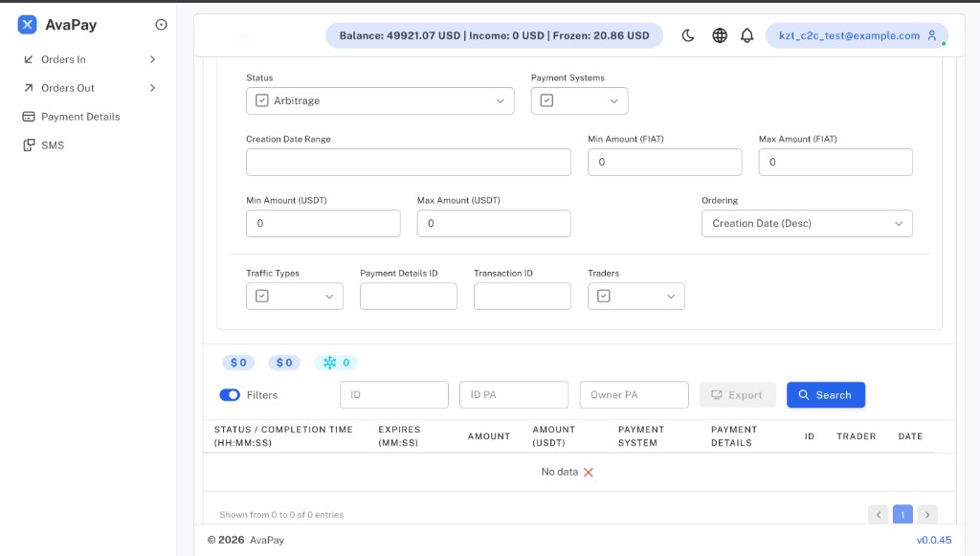Click the frozen snowflake badge
Screen dimensions: 980x556
[x=336, y=363]
